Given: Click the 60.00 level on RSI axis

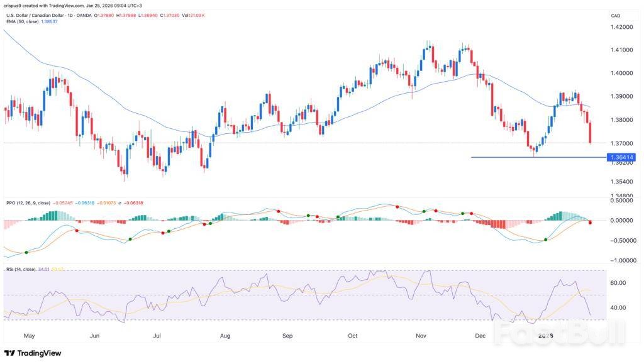Looking at the screenshot, I should pyautogui.click(x=618, y=284).
